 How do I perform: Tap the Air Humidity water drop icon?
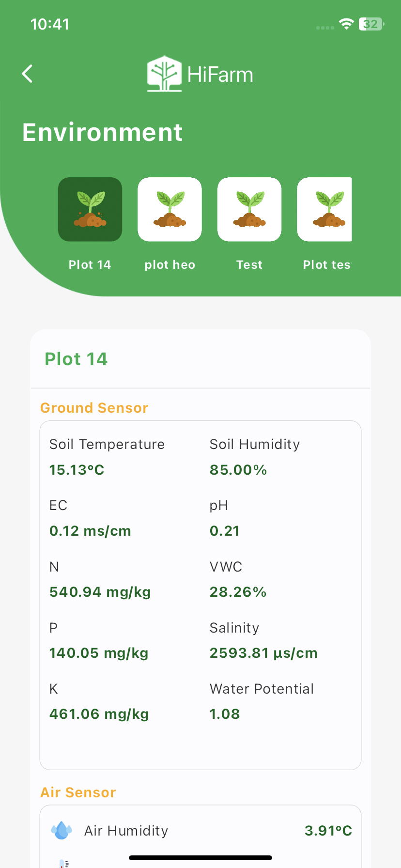(62, 830)
